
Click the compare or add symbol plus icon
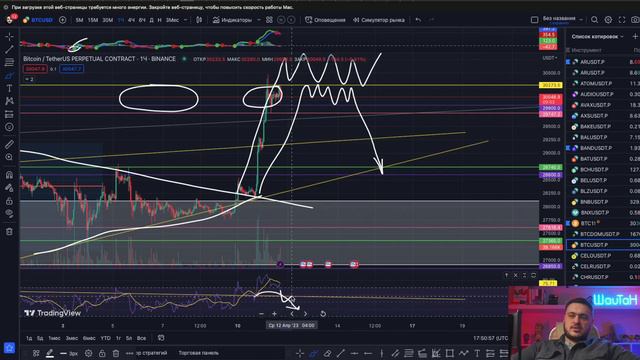pyautogui.click(x=62, y=20)
